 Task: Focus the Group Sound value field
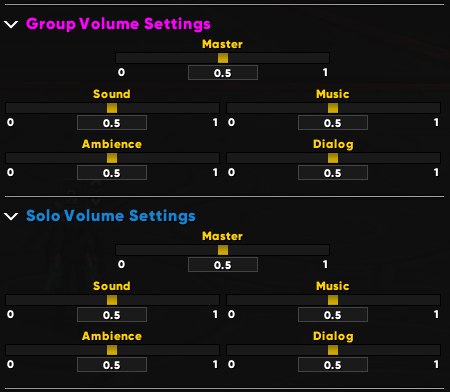112,123
